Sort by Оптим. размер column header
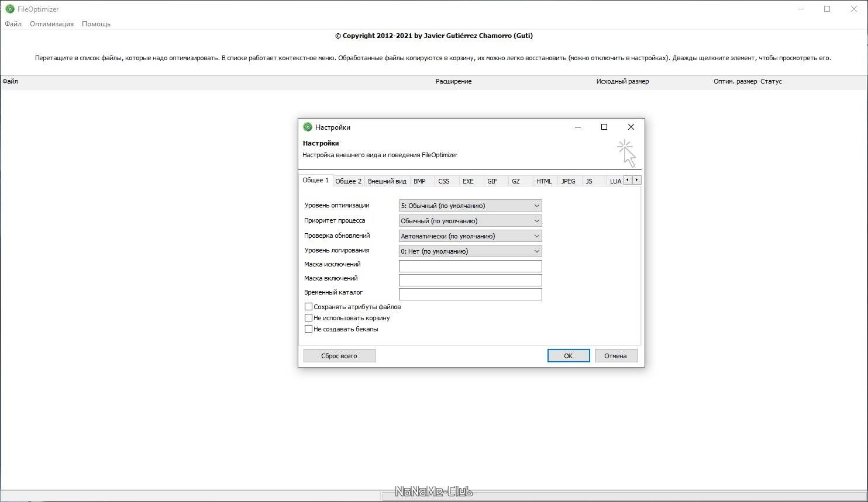The width and height of the screenshot is (868, 502). [735, 81]
